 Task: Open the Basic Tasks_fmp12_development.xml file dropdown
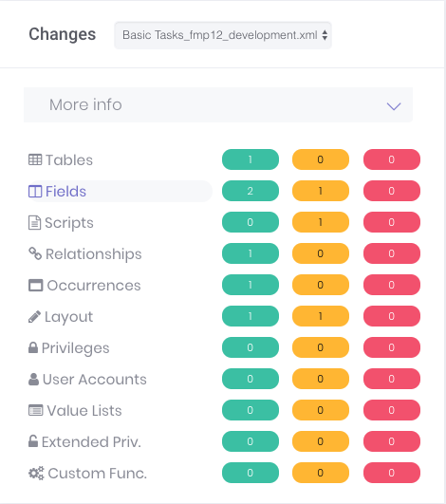pyautogui.click(x=223, y=35)
